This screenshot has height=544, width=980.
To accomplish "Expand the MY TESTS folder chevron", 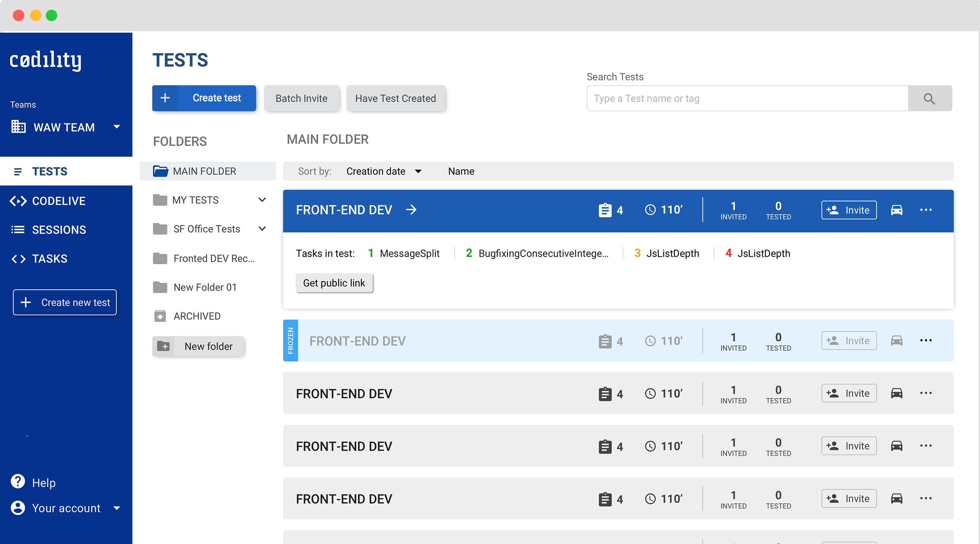I will (x=262, y=200).
